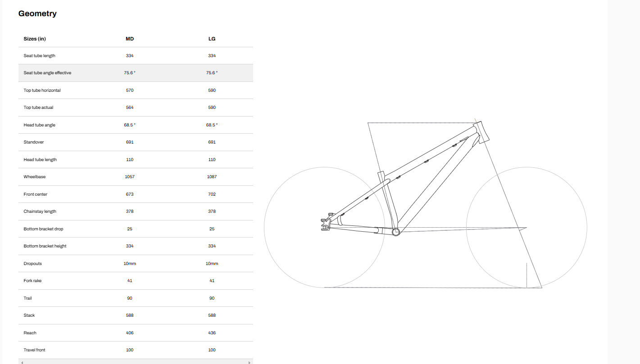Click the seat tube top on frame drawing

tap(381, 175)
